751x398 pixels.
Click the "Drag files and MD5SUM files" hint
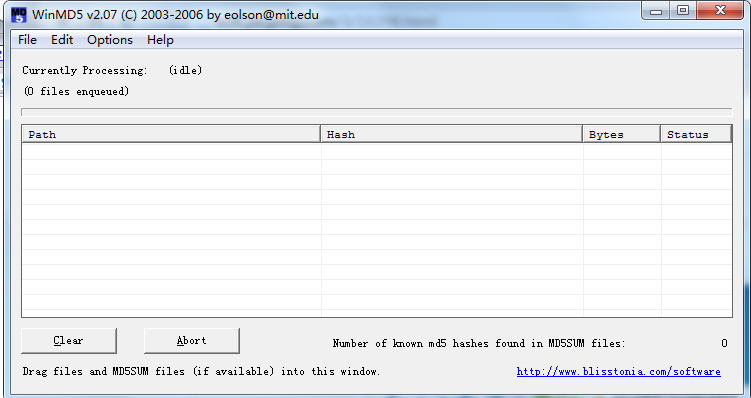pos(201,372)
